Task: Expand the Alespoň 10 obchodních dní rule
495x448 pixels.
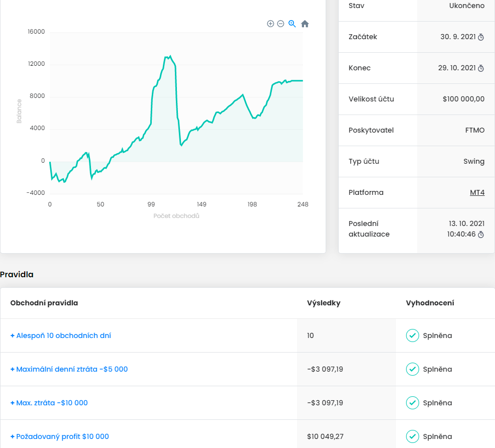Action: pyautogui.click(x=61, y=335)
